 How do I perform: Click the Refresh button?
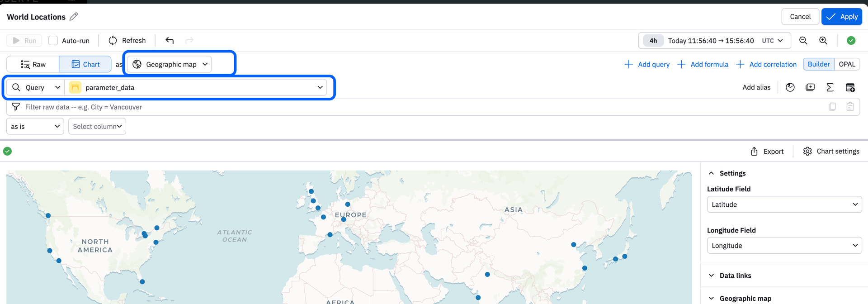coord(127,40)
